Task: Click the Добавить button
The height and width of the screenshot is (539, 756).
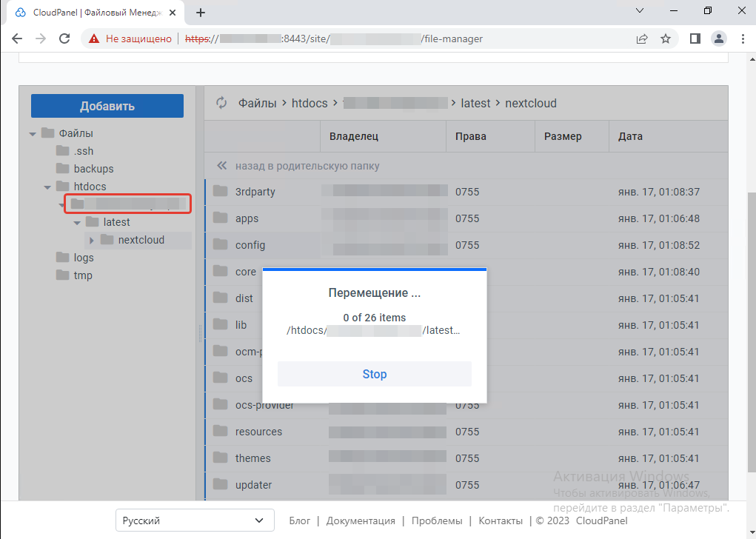Action: click(107, 106)
